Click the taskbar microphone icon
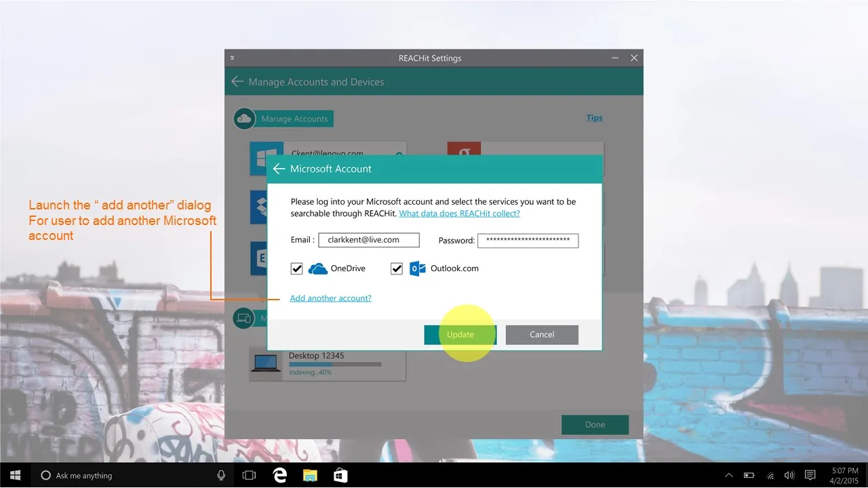 click(x=221, y=475)
